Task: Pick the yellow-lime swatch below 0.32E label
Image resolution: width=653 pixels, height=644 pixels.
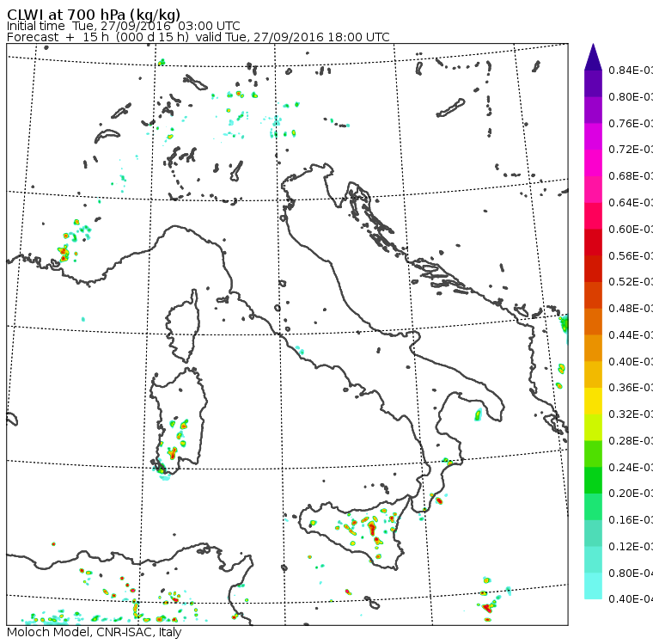Action: tap(593, 427)
